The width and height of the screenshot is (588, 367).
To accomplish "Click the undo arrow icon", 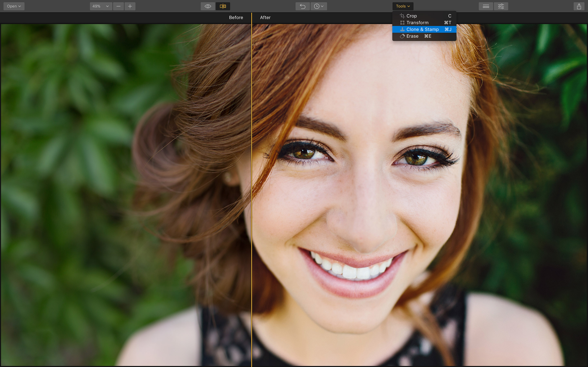I will pyautogui.click(x=303, y=6).
